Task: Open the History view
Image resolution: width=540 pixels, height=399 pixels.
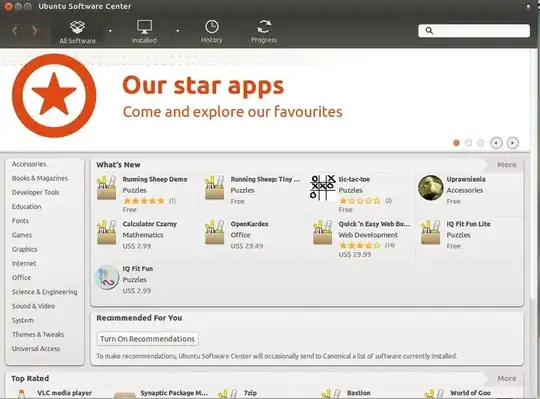Action: (211, 32)
